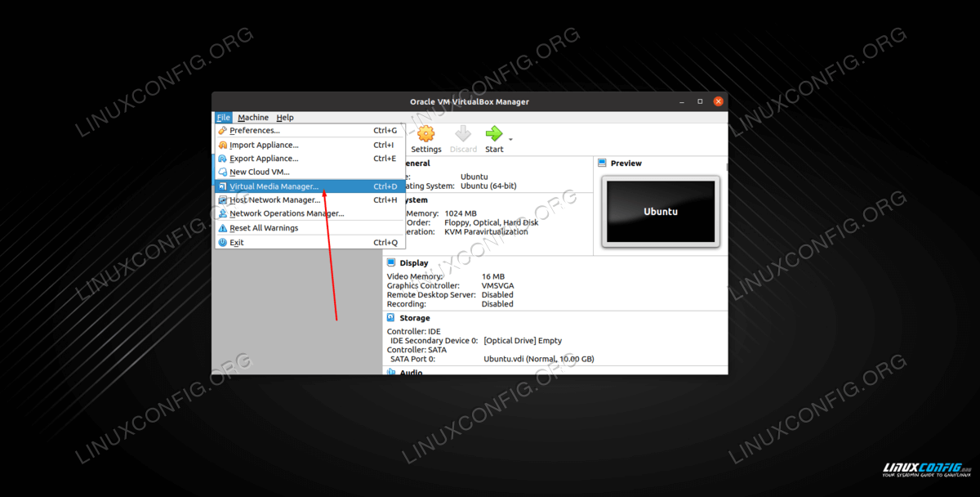Image resolution: width=980 pixels, height=497 pixels.
Task: Open Virtual Media Manager from File menu
Action: pyautogui.click(x=274, y=186)
